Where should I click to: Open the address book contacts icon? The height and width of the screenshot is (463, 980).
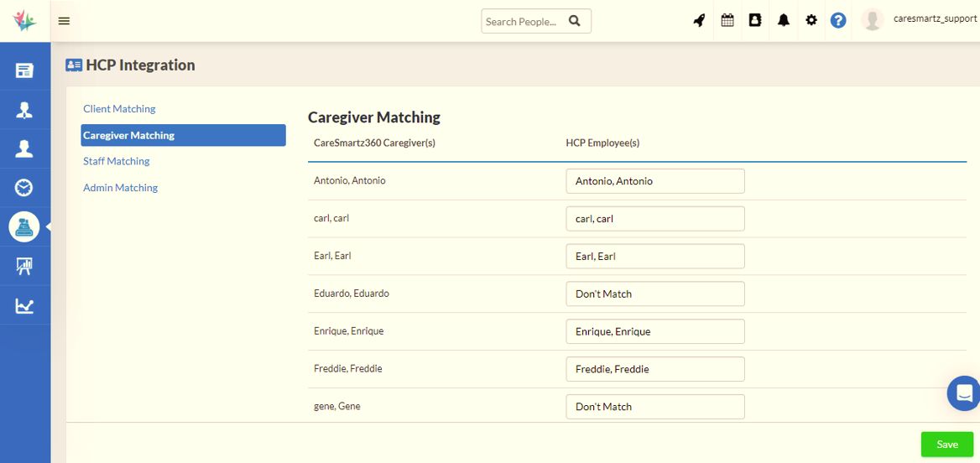click(755, 21)
